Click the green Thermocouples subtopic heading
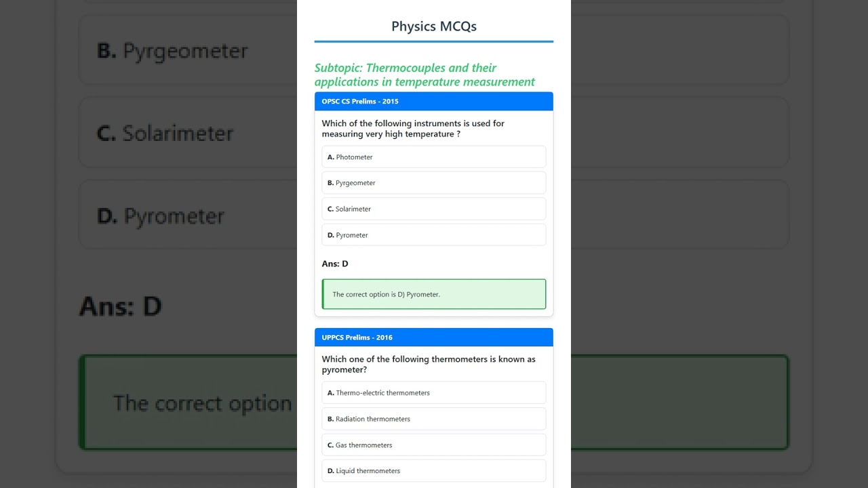This screenshot has height=488, width=868. coord(425,75)
